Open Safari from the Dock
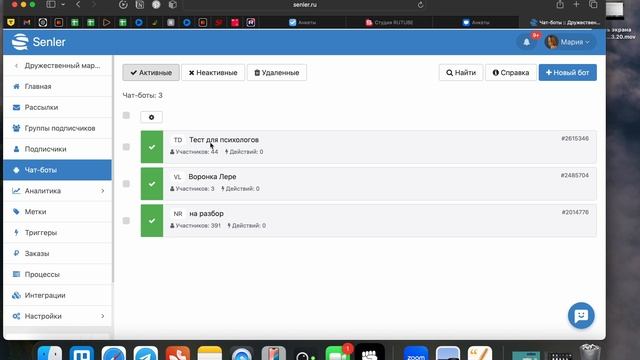 point(114,353)
